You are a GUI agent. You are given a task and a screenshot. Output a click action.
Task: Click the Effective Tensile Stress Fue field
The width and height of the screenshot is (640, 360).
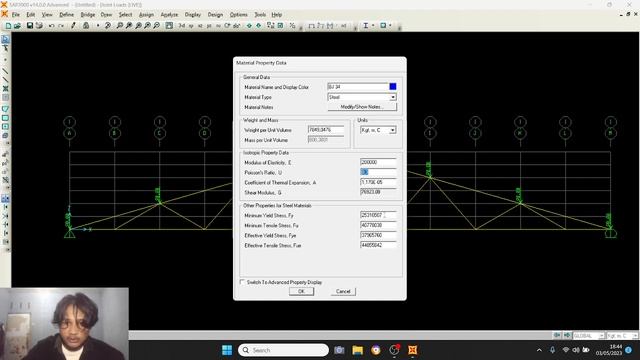378,245
